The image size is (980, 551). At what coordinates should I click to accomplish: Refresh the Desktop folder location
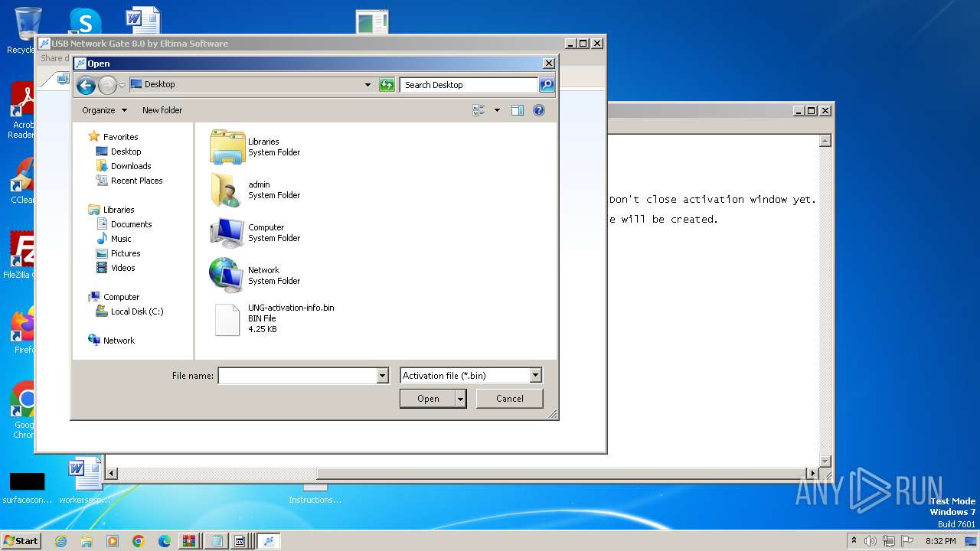coord(387,85)
